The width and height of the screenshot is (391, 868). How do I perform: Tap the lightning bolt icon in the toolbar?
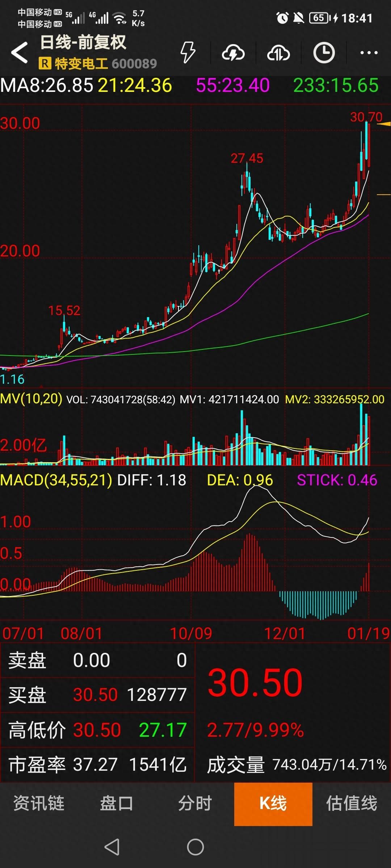tap(188, 52)
